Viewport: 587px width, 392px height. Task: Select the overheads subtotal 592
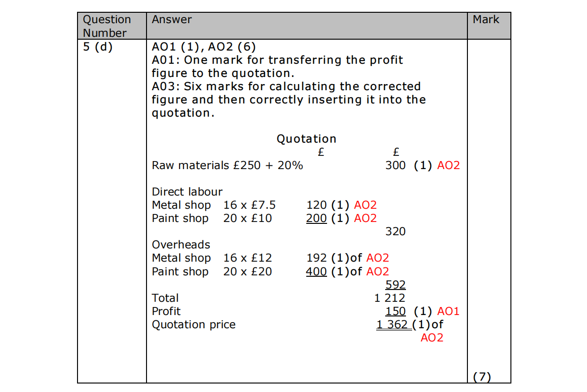pyautogui.click(x=395, y=285)
